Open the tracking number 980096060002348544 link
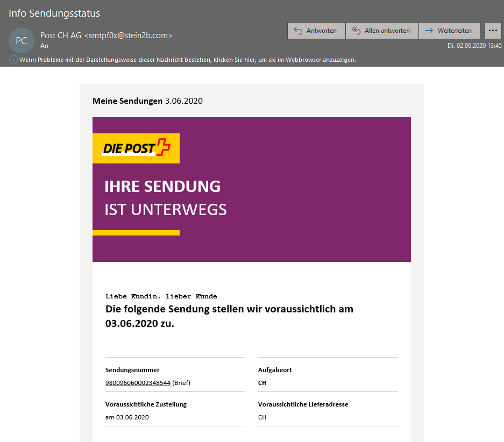 click(138, 383)
